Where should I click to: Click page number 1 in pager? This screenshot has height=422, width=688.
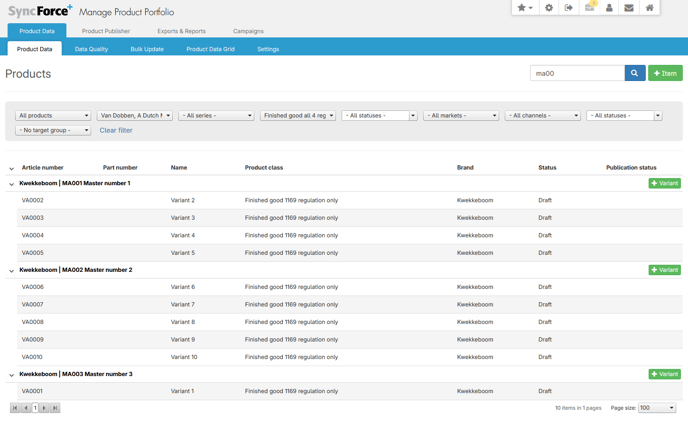(x=35, y=408)
